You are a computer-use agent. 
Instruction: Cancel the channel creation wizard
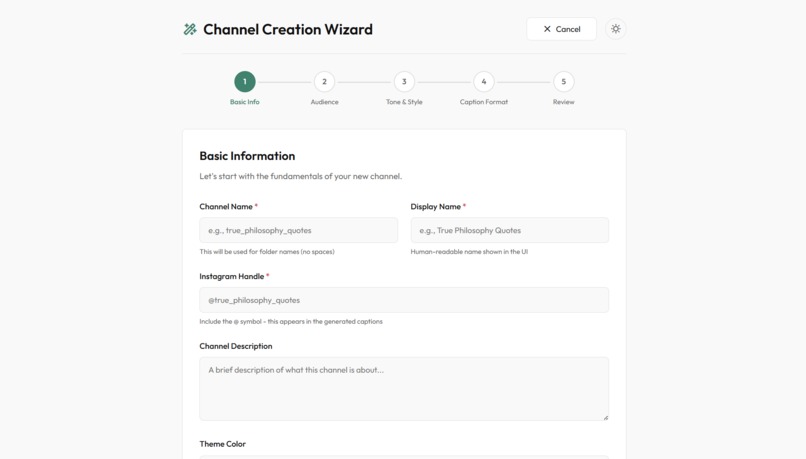coord(561,29)
